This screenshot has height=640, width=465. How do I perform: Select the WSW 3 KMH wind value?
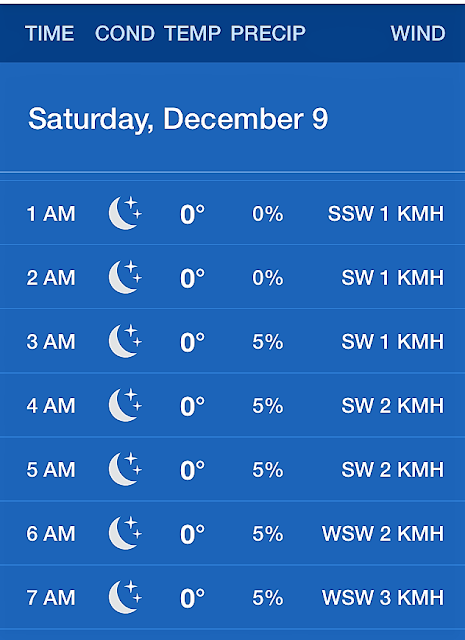click(x=383, y=598)
